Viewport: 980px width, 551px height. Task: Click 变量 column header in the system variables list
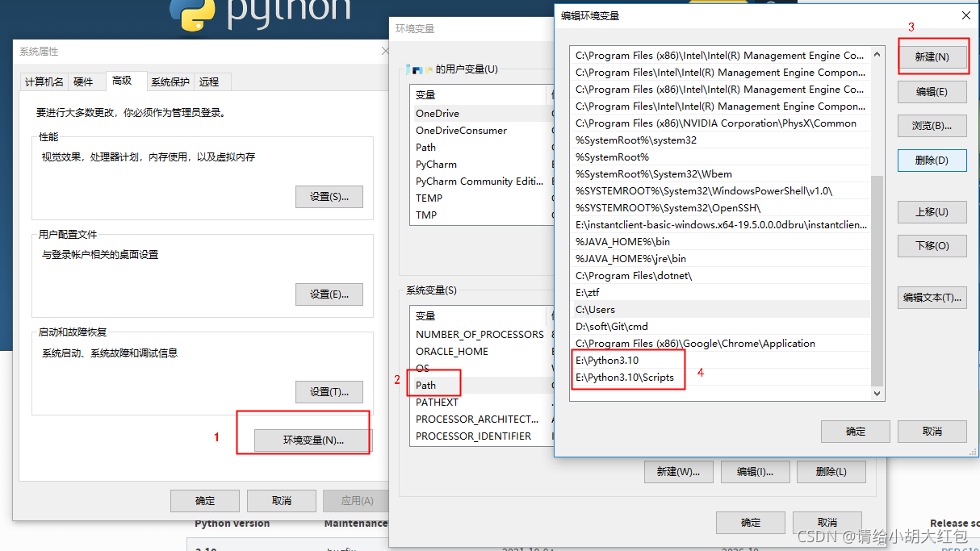(479, 316)
